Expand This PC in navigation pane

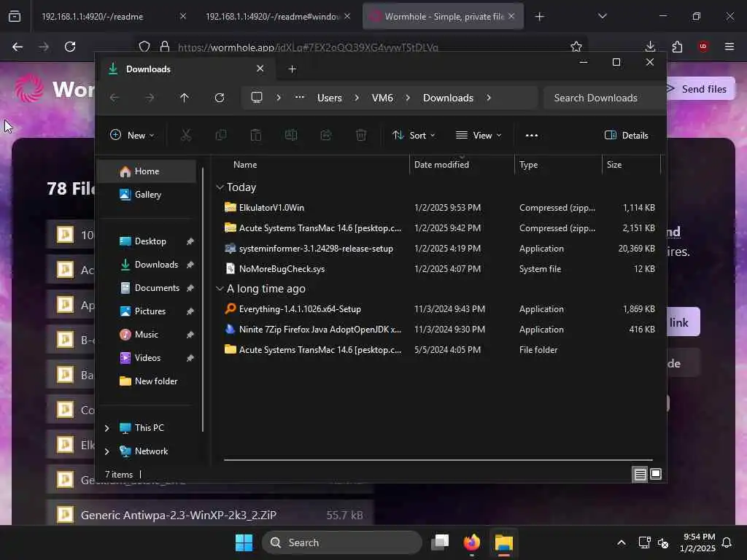pos(107,428)
